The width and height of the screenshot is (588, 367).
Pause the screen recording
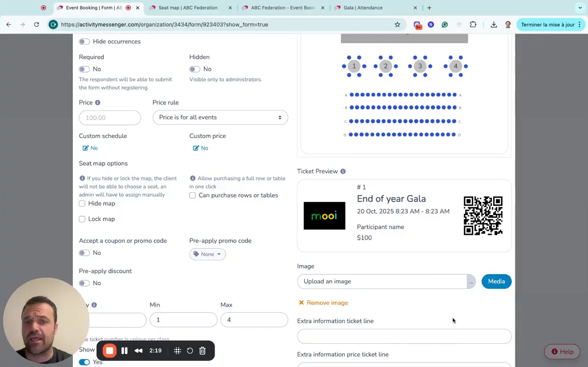124,350
